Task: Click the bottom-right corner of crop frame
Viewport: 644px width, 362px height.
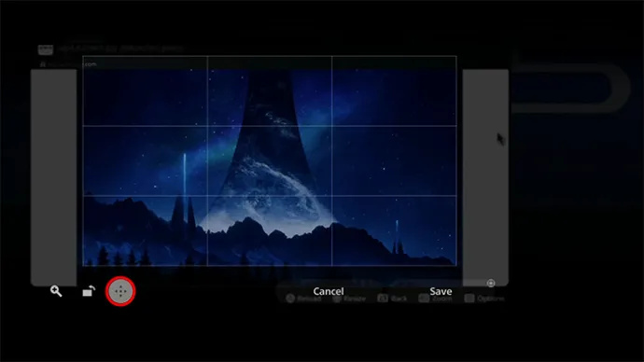Action: [456, 265]
